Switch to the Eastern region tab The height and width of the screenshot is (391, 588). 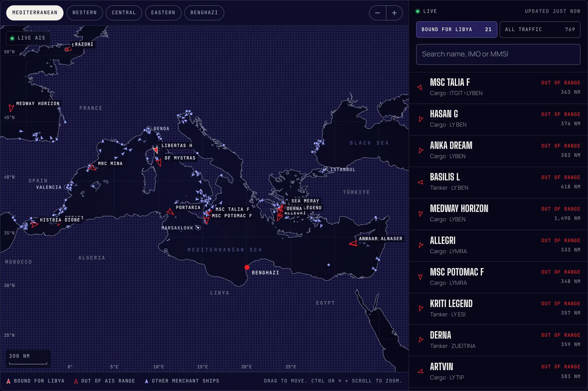[x=163, y=13]
